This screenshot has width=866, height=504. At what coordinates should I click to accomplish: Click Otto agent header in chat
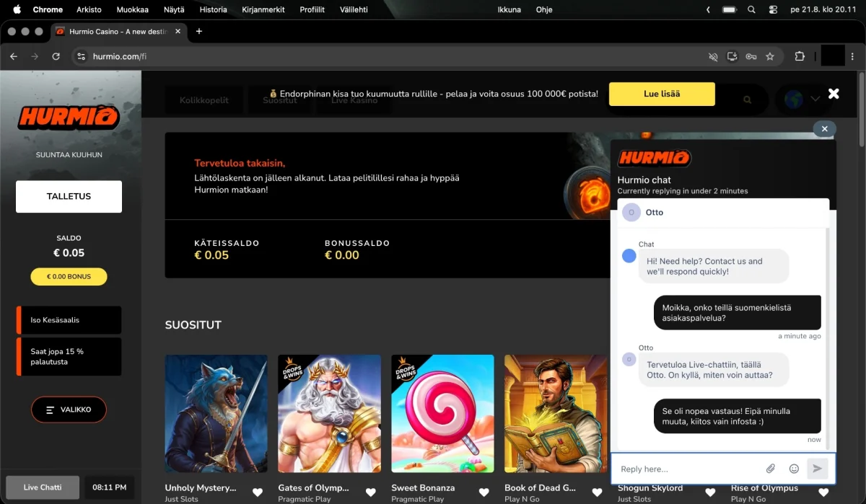(x=723, y=212)
